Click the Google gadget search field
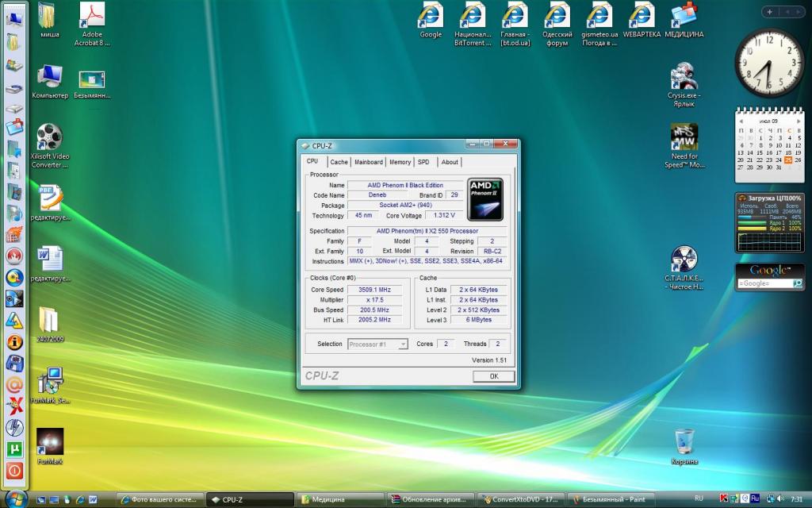The height and width of the screenshot is (508, 812). tap(765, 283)
